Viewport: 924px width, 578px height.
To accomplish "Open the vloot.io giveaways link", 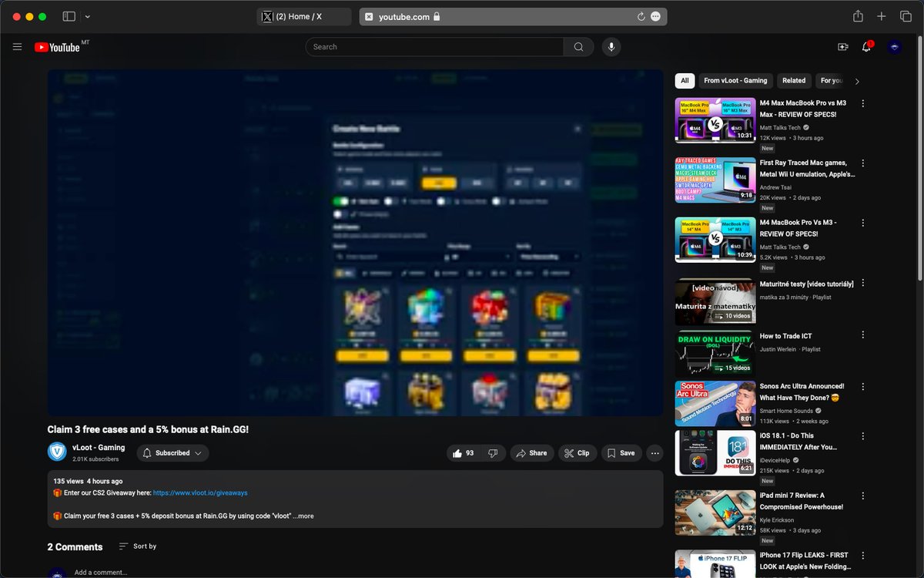I will point(200,492).
